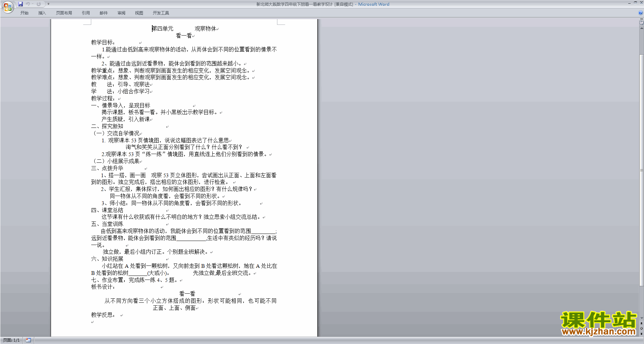Open the 邮件 ribbon tab
Viewport: 644px width, 344px height.
104,13
